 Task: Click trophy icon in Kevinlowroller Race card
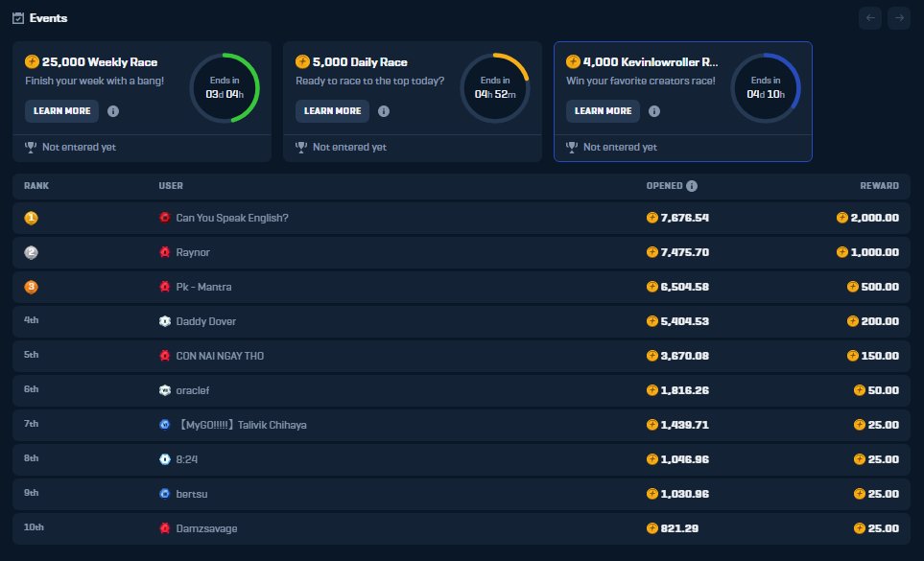[572, 147]
